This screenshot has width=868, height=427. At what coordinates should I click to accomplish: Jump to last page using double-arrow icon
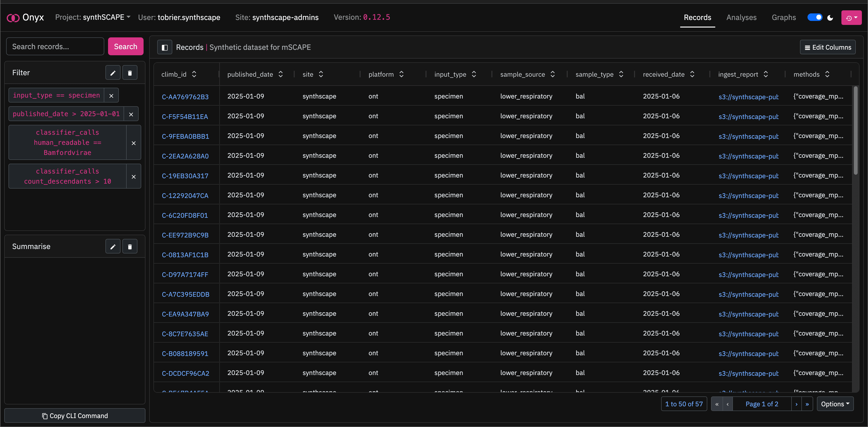click(x=807, y=404)
